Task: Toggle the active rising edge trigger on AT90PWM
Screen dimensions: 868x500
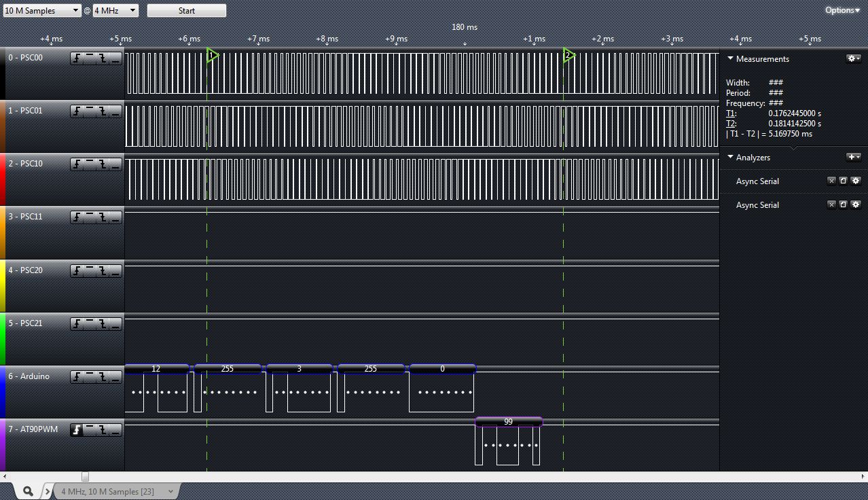Action: pyautogui.click(x=77, y=430)
